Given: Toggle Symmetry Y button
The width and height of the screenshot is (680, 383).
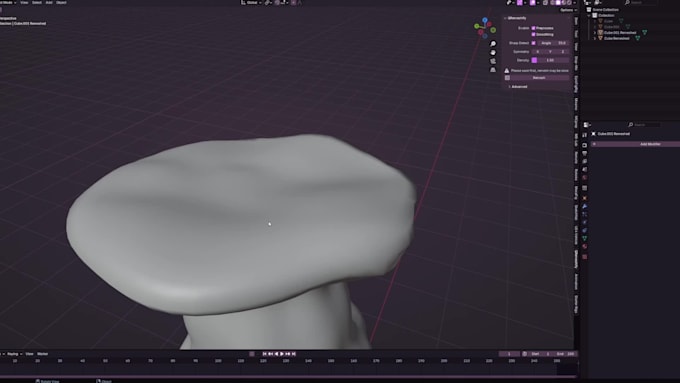Looking at the screenshot, I should (550, 52).
